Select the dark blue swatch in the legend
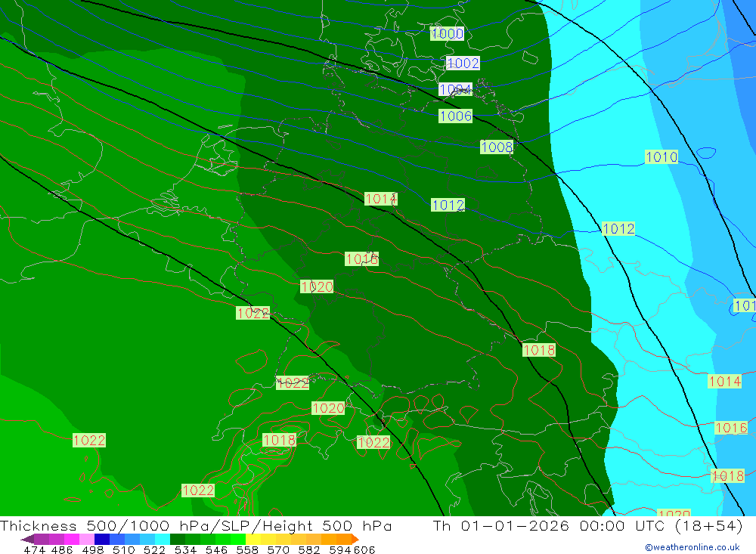Image resolution: width=756 pixels, height=554 pixels. click(102, 539)
